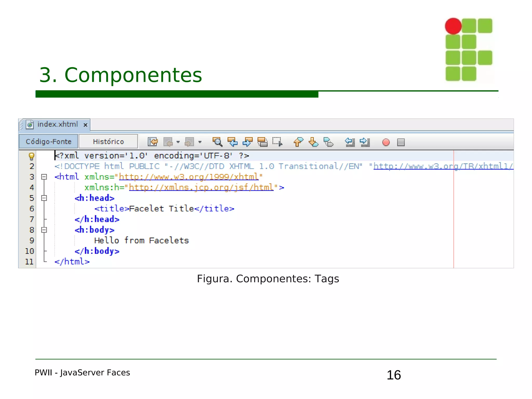This screenshot has height=399, width=532.
Task: Click the Back navigation icon
Action: coord(168,142)
